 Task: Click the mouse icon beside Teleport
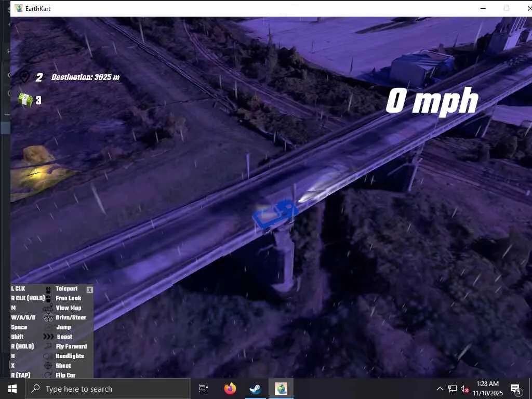[x=48, y=289]
